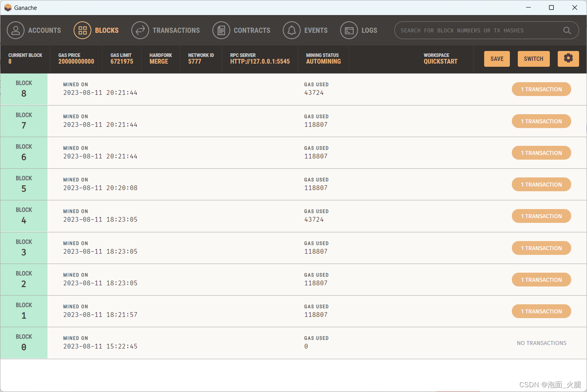This screenshot has width=587, height=392.
Task: Open settings with the gear icon
Action: tap(568, 58)
